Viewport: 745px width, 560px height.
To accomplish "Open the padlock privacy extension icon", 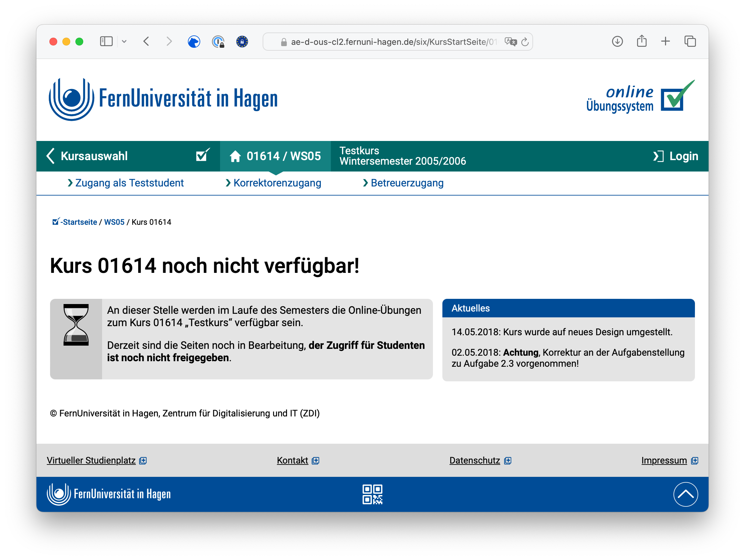I will 218,42.
